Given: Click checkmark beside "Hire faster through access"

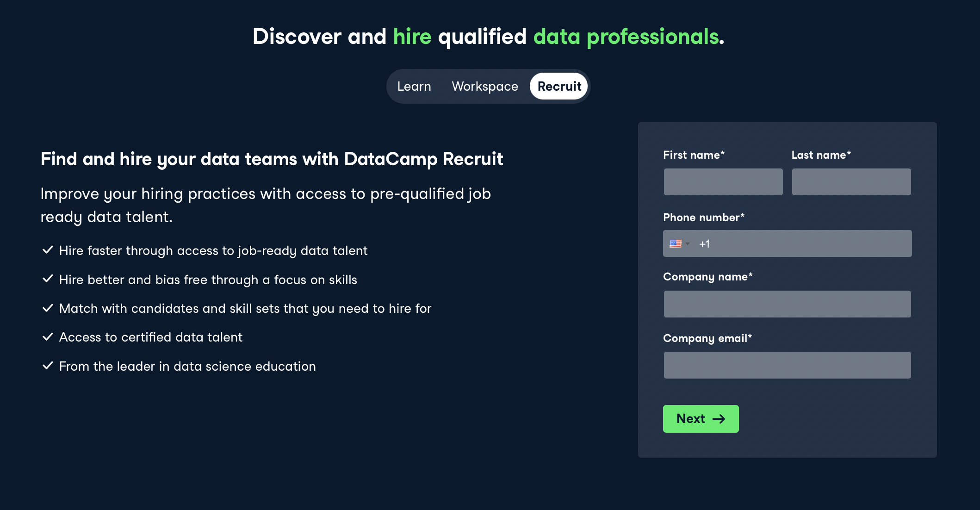Looking at the screenshot, I should tap(48, 250).
